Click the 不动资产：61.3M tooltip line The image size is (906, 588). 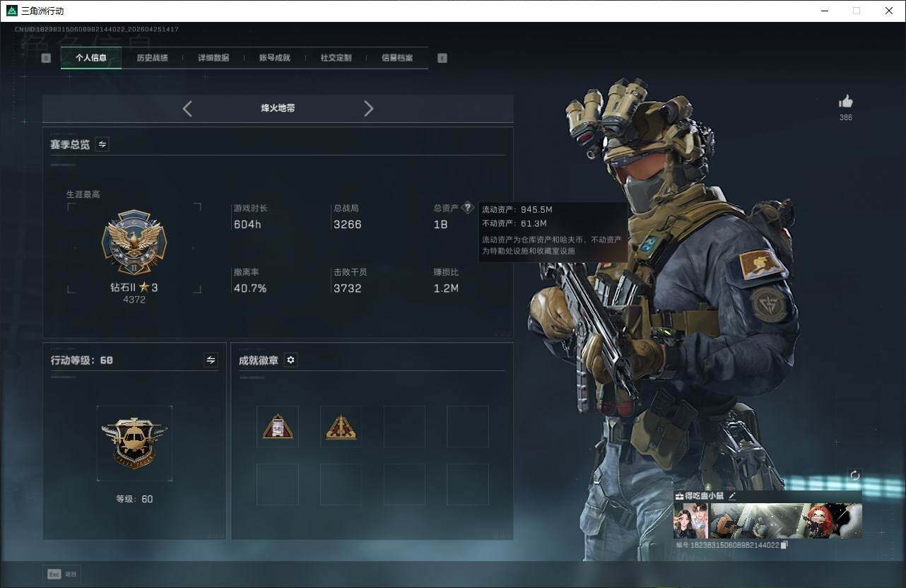click(514, 223)
